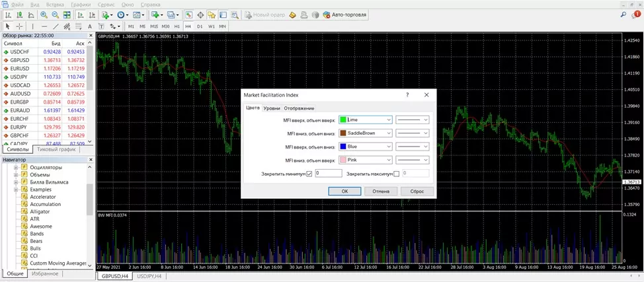This screenshot has width=644, height=282.
Task: Open the Market Watch window icon
Action: 188,15
